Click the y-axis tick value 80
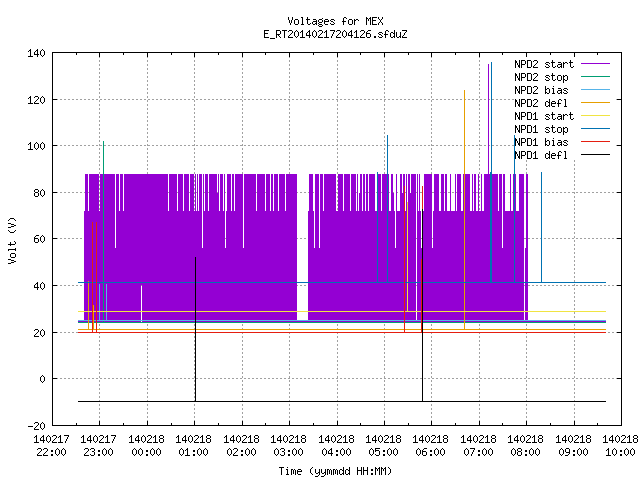 (x=39, y=193)
